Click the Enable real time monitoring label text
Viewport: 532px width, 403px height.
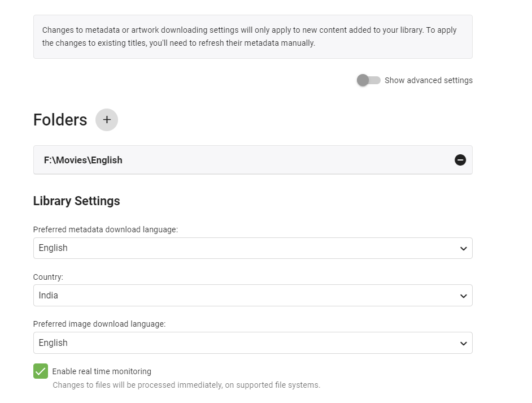pos(102,371)
